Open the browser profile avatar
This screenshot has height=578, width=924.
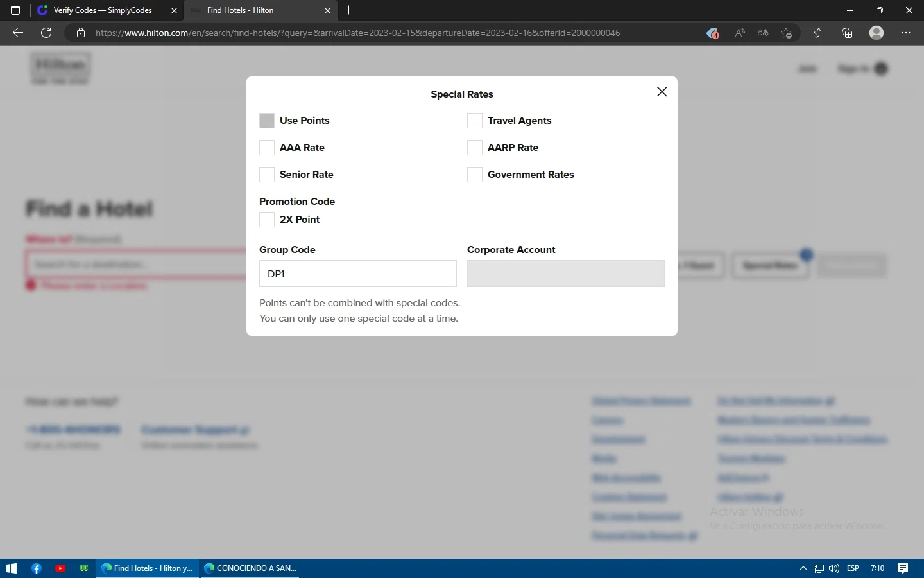point(877,33)
